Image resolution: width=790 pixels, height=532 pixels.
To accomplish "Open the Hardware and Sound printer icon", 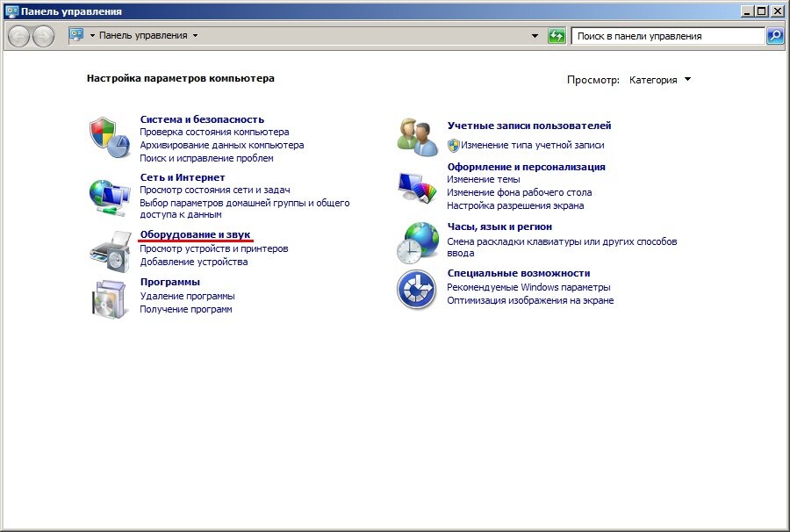I will coord(111,252).
